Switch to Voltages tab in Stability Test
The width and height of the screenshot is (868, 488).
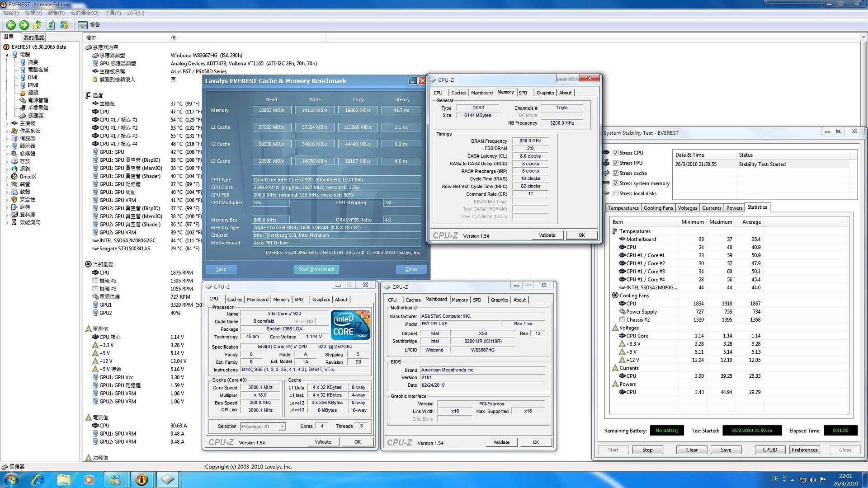point(688,208)
